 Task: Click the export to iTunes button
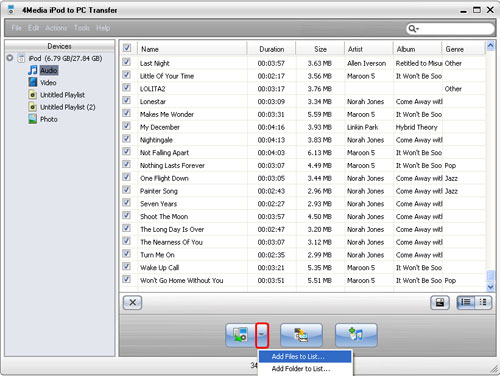(x=356, y=335)
